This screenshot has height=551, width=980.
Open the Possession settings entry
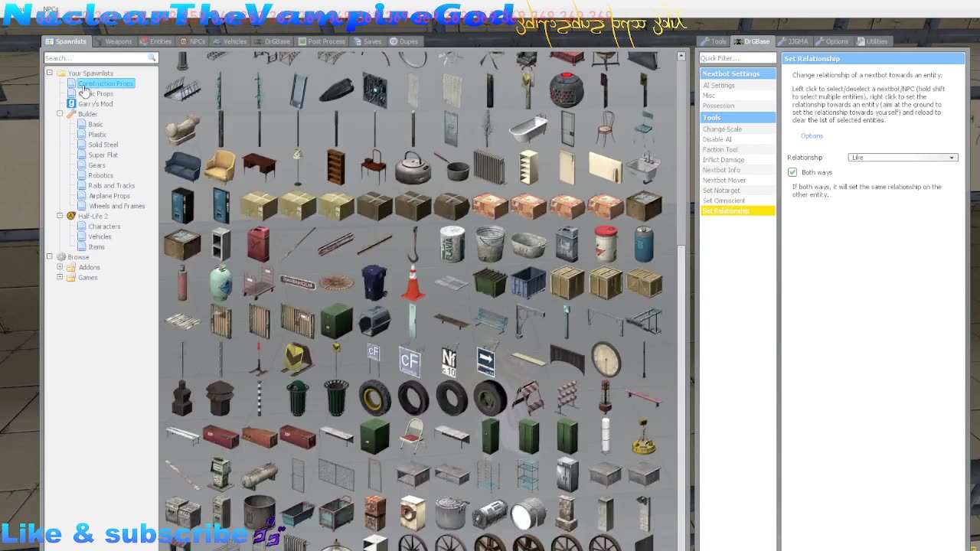(738, 106)
